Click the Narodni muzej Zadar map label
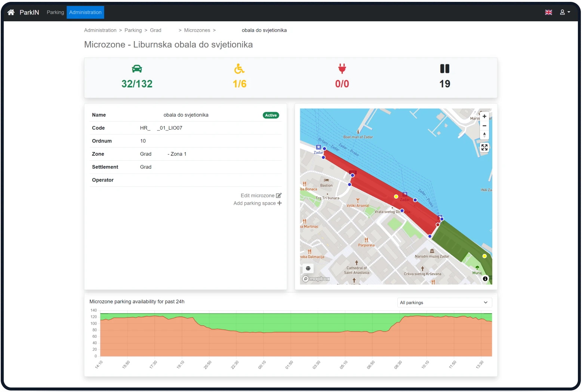This screenshot has height=392, width=582. click(x=432, y=256)
